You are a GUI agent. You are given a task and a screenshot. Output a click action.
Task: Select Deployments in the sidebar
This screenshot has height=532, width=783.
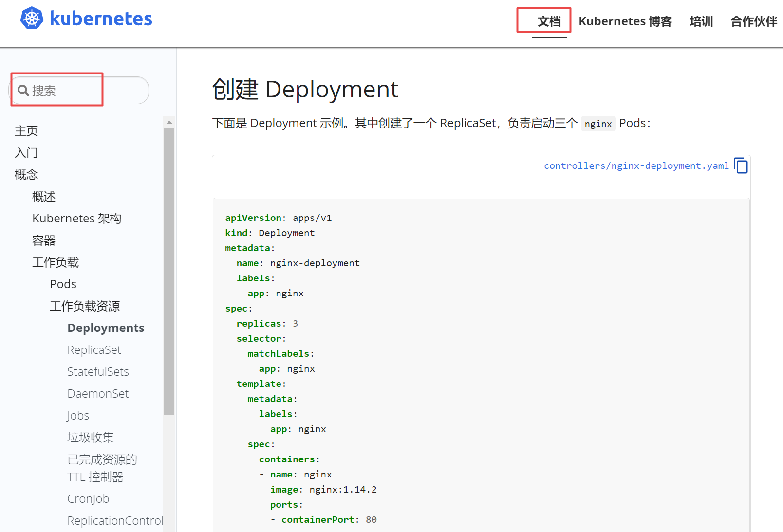pos(106,328)
